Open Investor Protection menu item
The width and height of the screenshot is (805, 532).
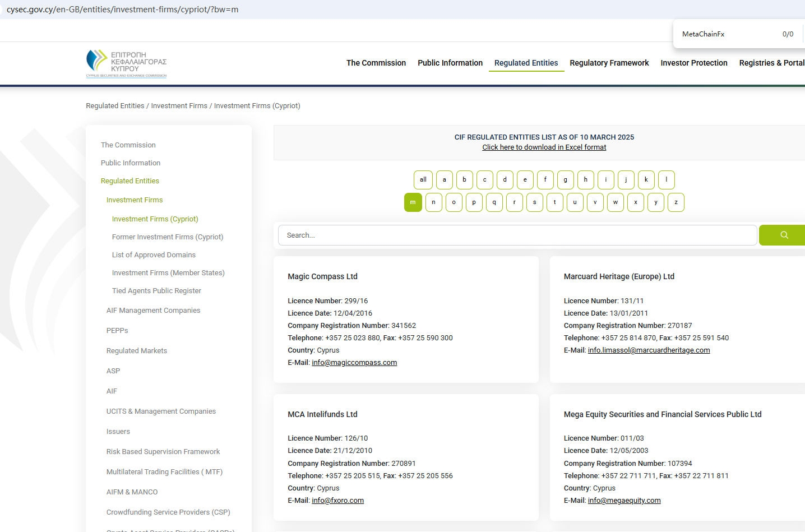pyautogui.click(x=693, y=63)
